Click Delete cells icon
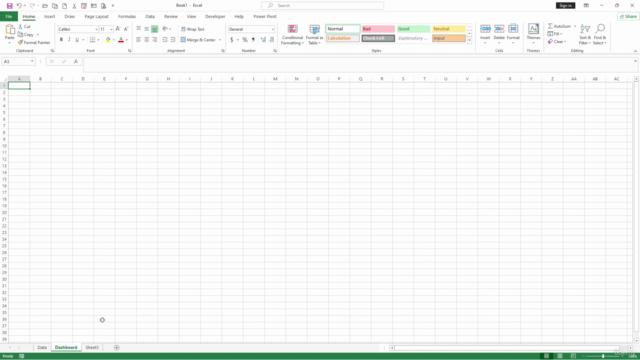Viewport: 640px width, 360px height. point(499,29)
